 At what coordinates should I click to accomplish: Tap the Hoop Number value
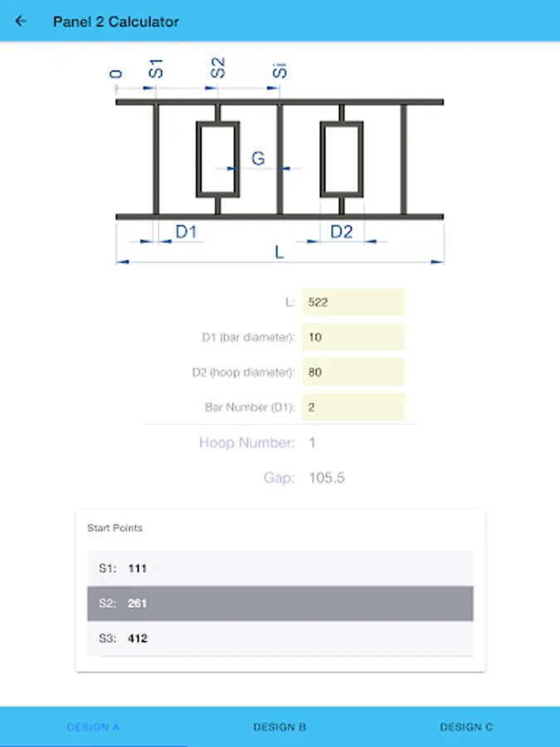pos(312,443)
